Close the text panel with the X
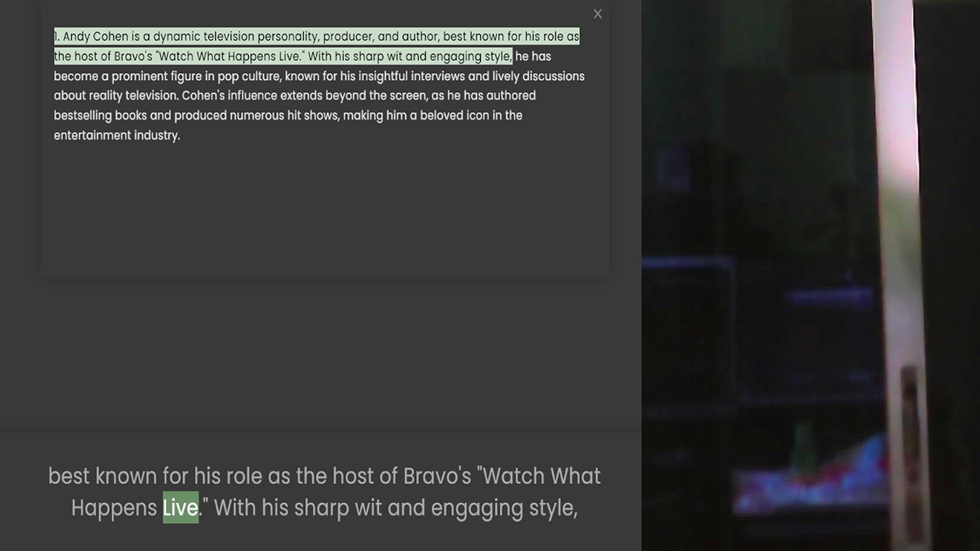The width and height of the screenshot is (980, 551). [x=598, y=14]
